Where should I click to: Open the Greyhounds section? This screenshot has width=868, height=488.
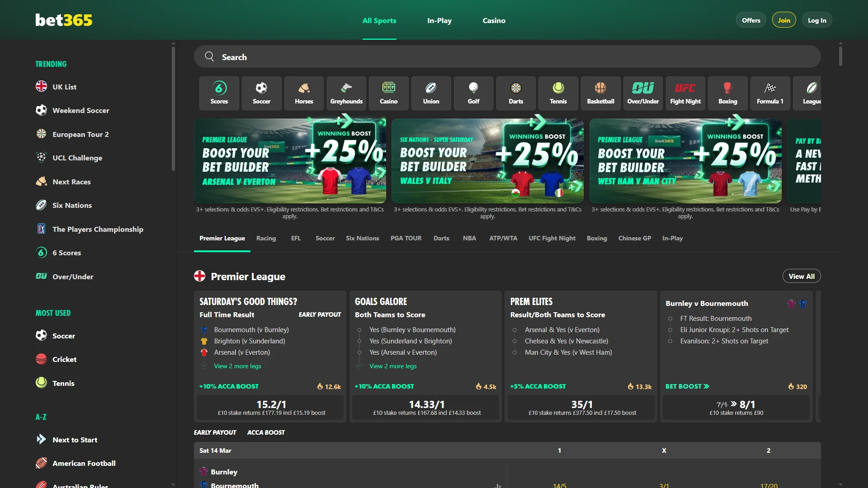(x=346, y=93)
